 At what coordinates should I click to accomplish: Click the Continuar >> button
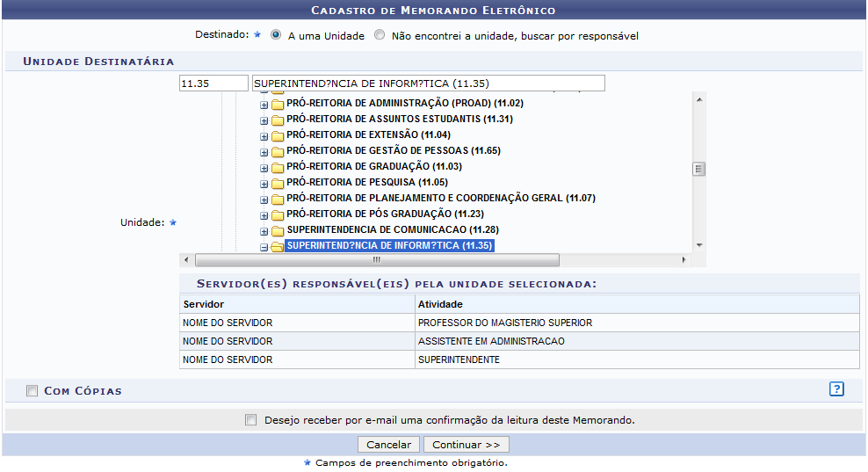[x=466, y=445]
